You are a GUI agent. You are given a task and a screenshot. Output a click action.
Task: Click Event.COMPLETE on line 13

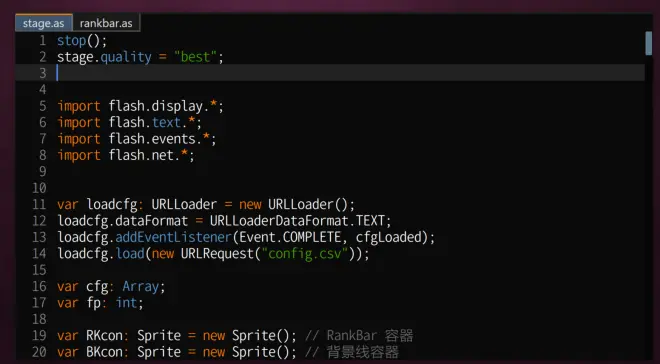point(290,237)
